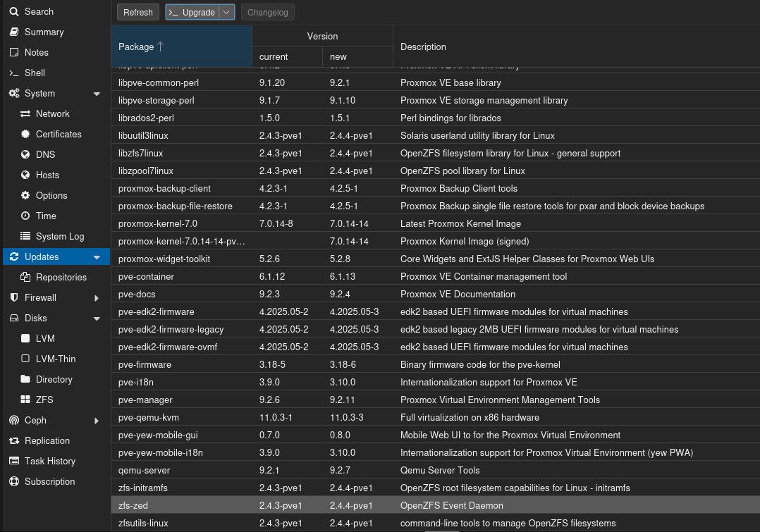Click the Firewall shield icon
The width and height of the screenshot is (760, 532).
pyautogui.click(x=14, y=297)
